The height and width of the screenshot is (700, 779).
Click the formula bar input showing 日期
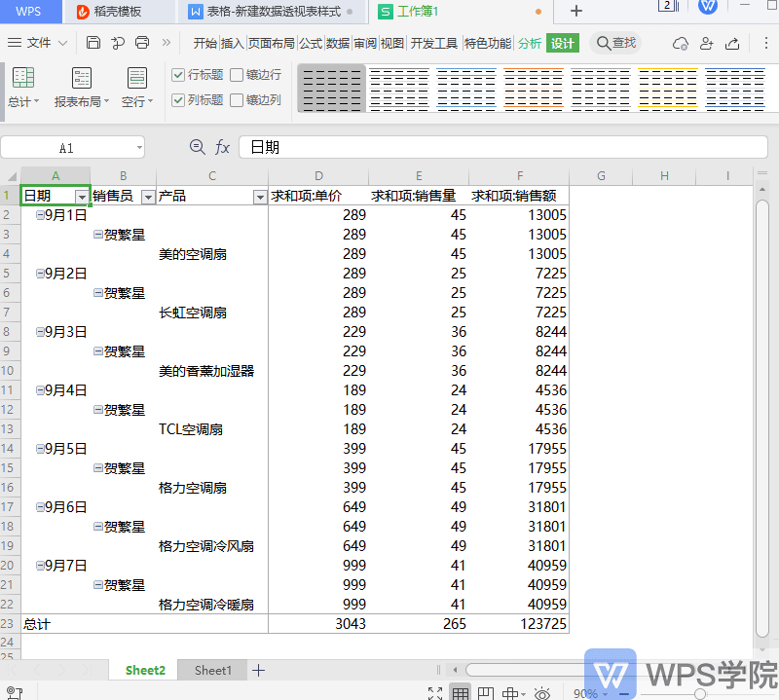(503, 147)
